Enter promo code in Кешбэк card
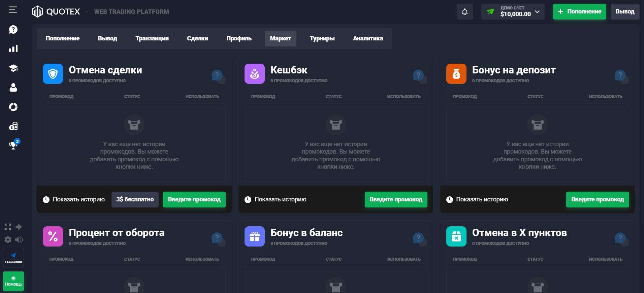644x293 pixels. pyautogui.click(x=396, y=199)
